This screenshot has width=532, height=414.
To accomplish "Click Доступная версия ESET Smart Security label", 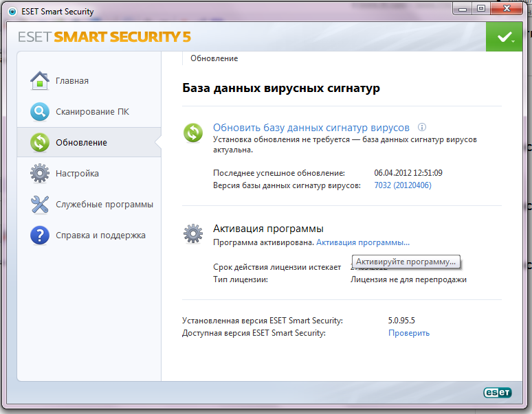I will click(x=254, y=333).
